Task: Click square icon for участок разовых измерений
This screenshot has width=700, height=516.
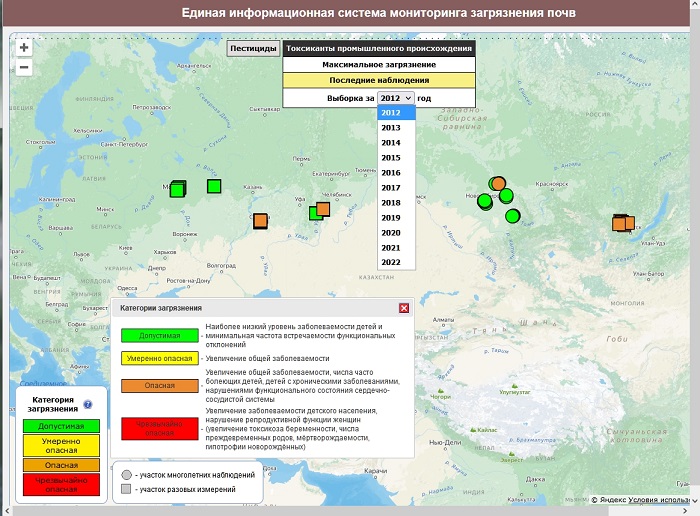Action: point(126,489)
